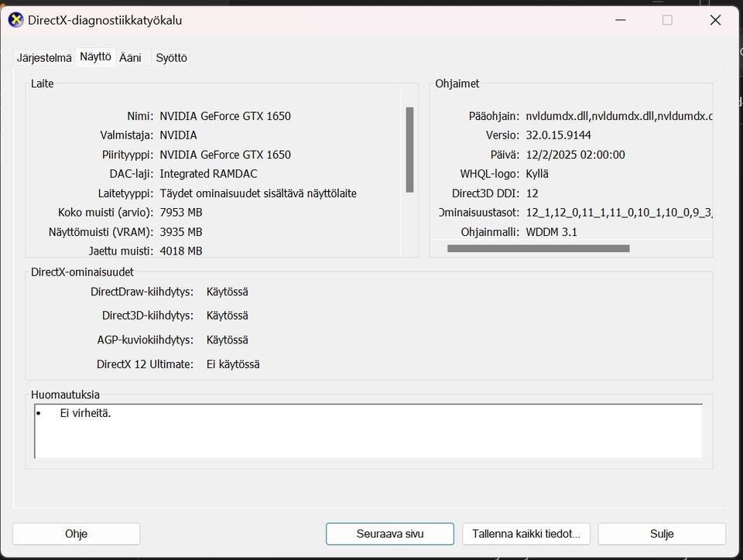Click the Seuraava sivu button
743x560 pixels.
click(x=390, y=534)
